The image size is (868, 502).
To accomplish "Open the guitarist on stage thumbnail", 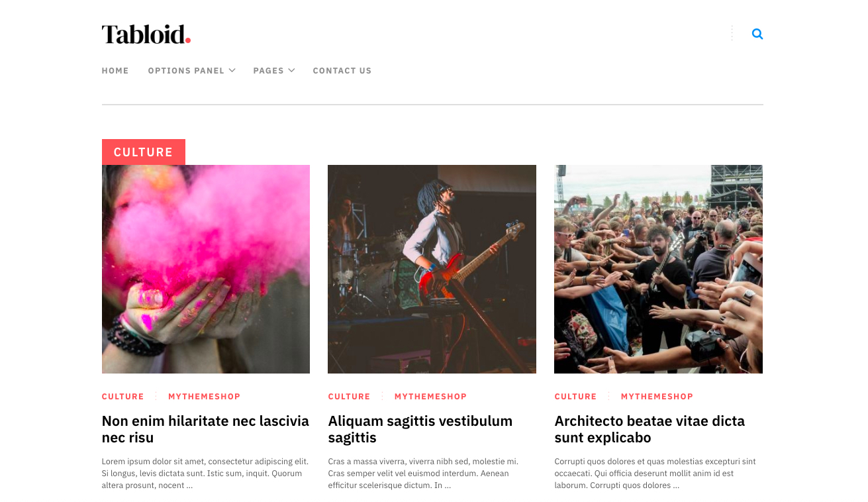I will tap(432, 269).
